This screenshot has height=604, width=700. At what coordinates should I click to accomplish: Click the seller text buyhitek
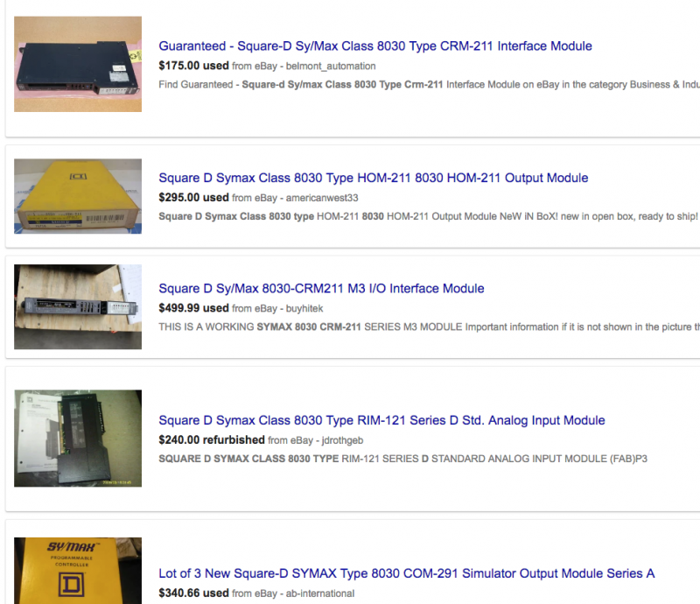304,309
